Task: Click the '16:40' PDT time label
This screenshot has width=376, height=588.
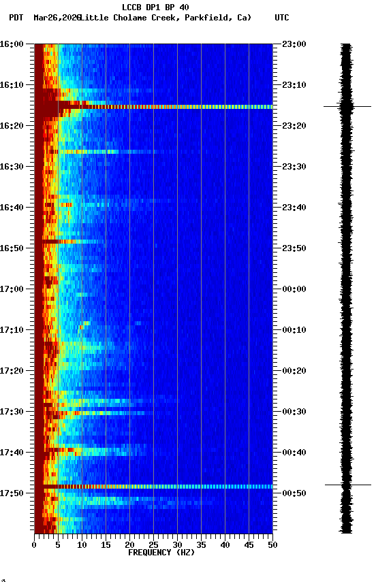Action: pos(12,208)
